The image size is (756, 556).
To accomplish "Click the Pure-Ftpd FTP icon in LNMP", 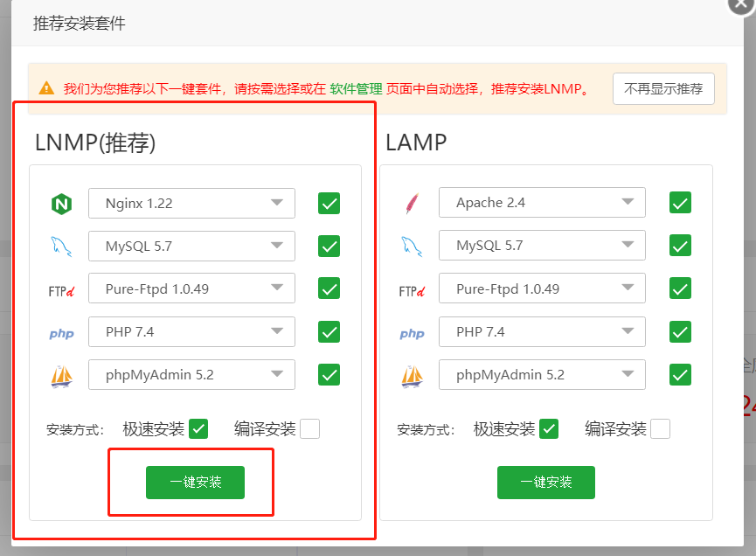I will (x=61, y=290).
